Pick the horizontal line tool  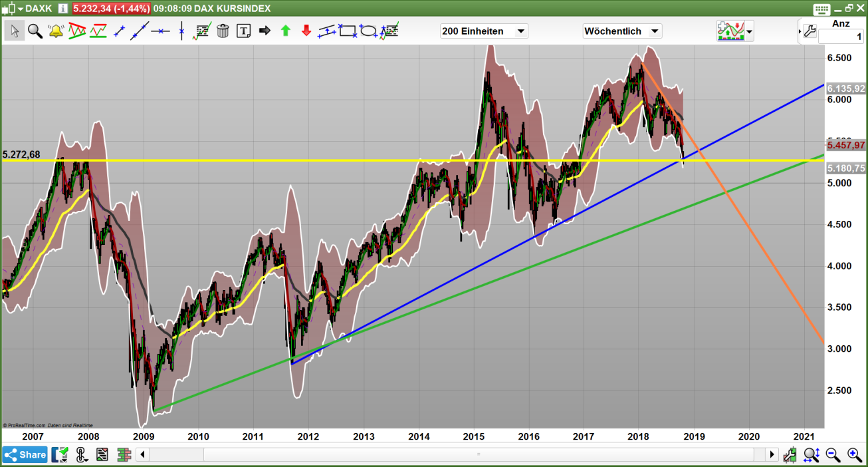(x=161, y=31)
